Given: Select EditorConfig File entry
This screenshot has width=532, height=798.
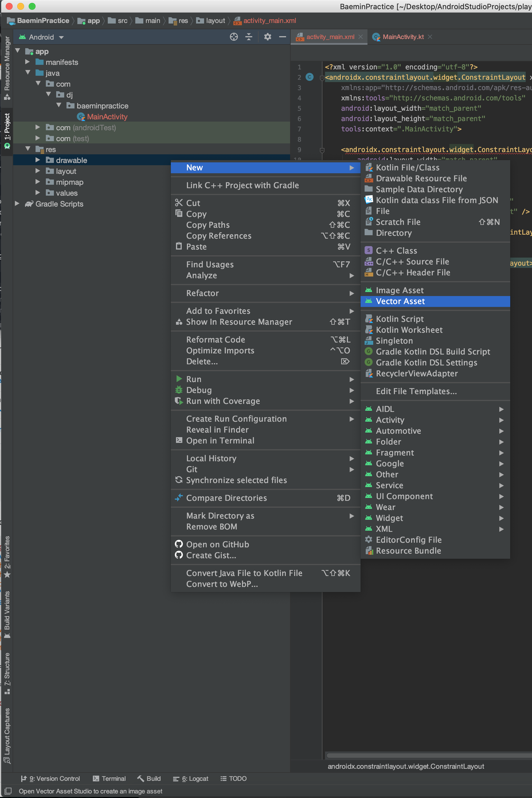Looking at the screenshot, I should click(435, 540).
